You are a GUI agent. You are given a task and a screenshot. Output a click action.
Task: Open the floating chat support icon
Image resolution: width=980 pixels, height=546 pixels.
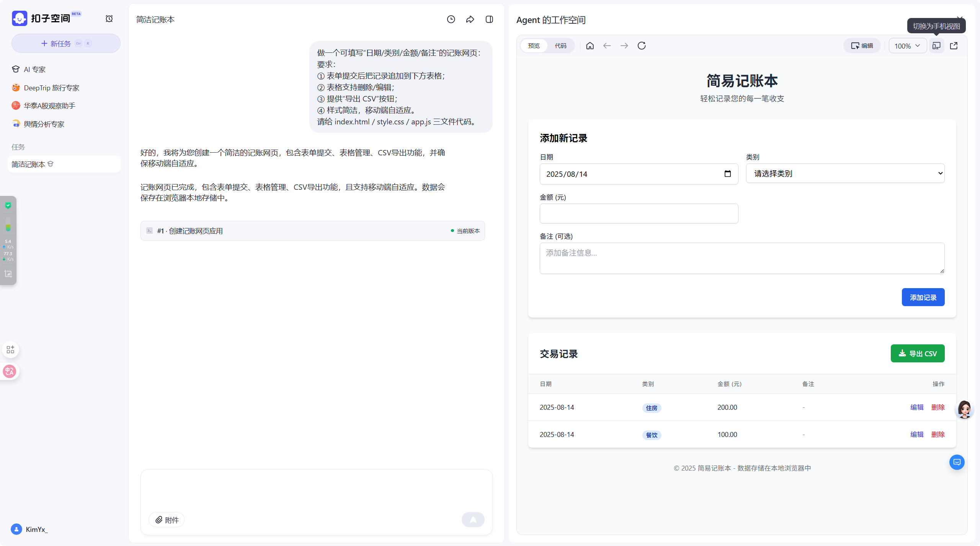pyautogui.click(x=957, y=462)
